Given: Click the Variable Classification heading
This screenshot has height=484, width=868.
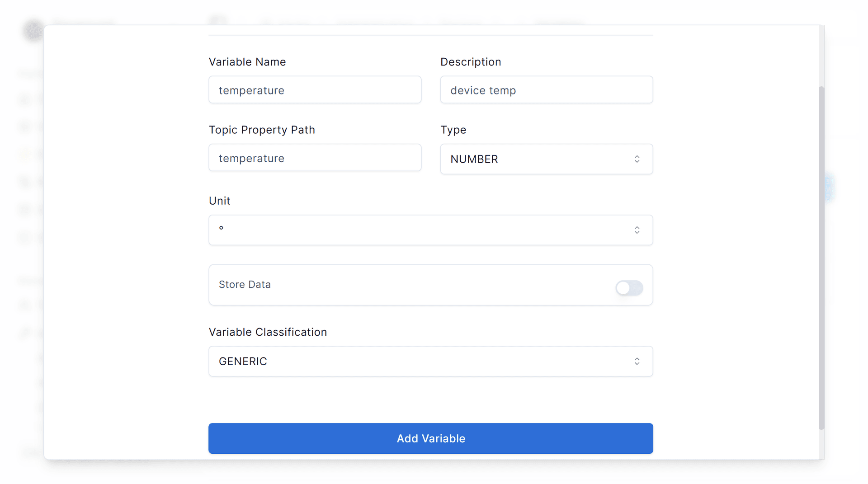Looking at the screenshot, I should tap(268, 332).
